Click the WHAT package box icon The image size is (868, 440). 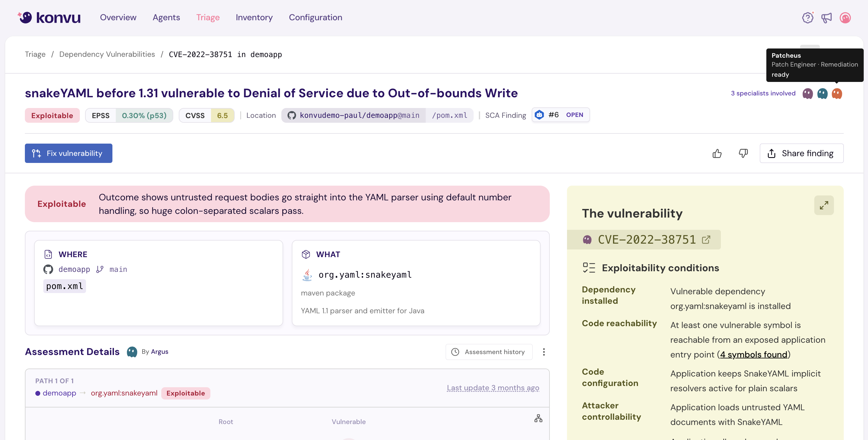coord(306,254)
